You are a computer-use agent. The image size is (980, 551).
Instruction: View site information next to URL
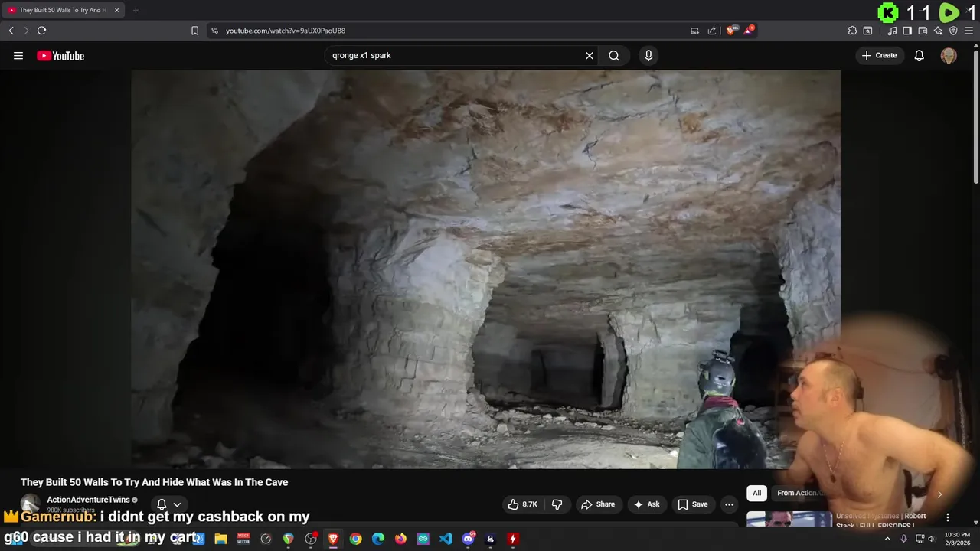pos(214,31)
